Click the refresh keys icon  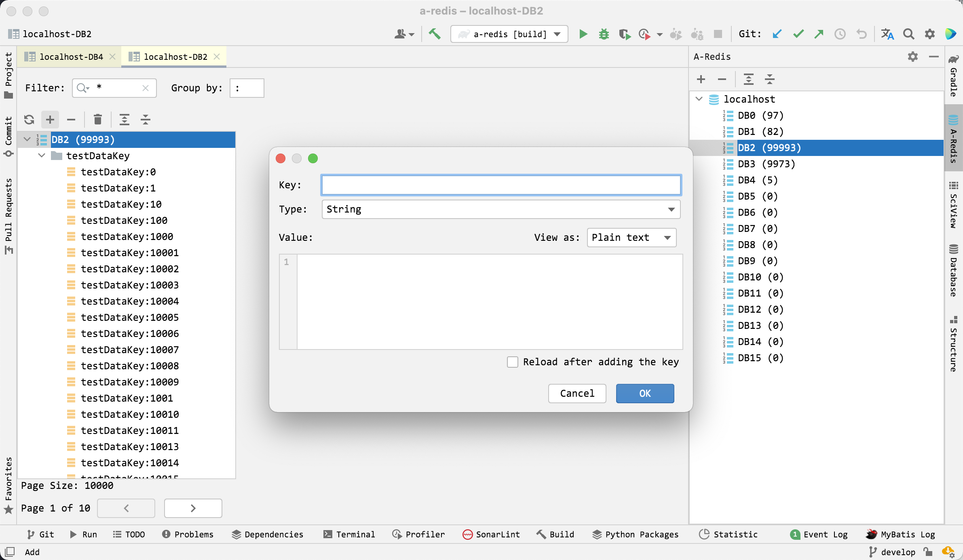[x=29, y=120]
